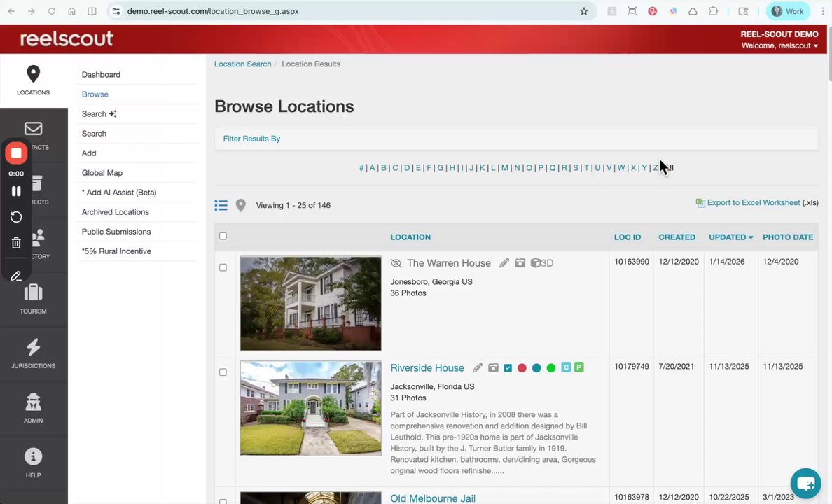
Task: Sort by the LOC ID column header
Action: (628, 237)
